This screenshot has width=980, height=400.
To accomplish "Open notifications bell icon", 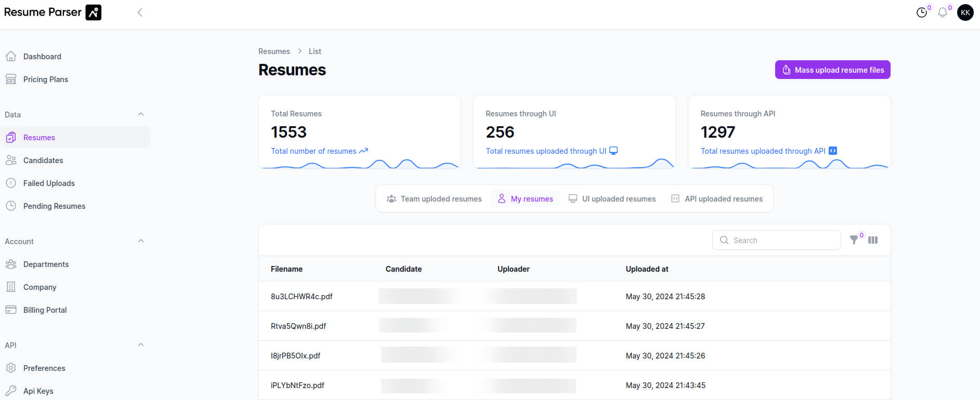I will [x=943, y=12].
